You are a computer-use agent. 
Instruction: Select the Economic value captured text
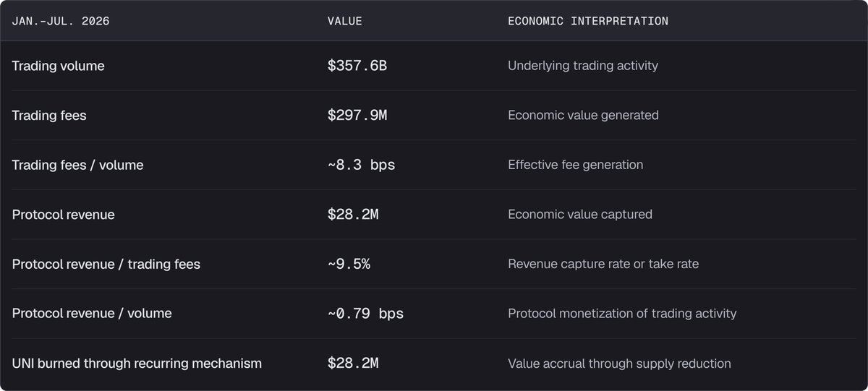coord(580,215)
